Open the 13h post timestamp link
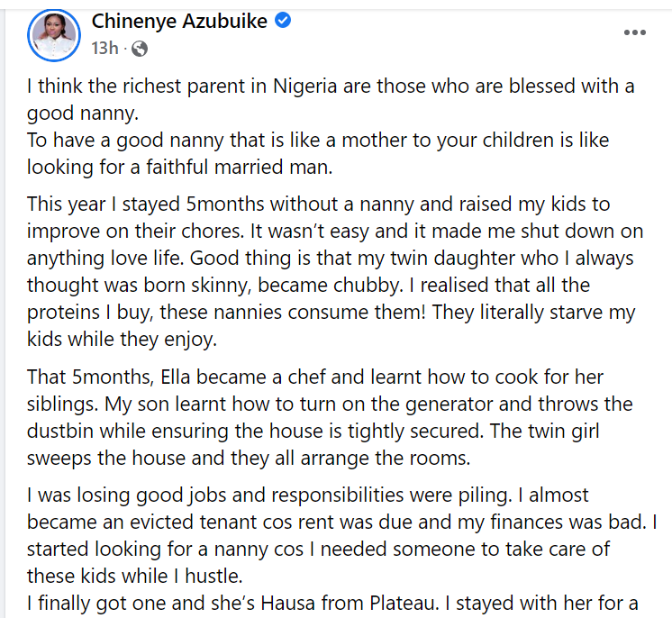 point(104,49)
